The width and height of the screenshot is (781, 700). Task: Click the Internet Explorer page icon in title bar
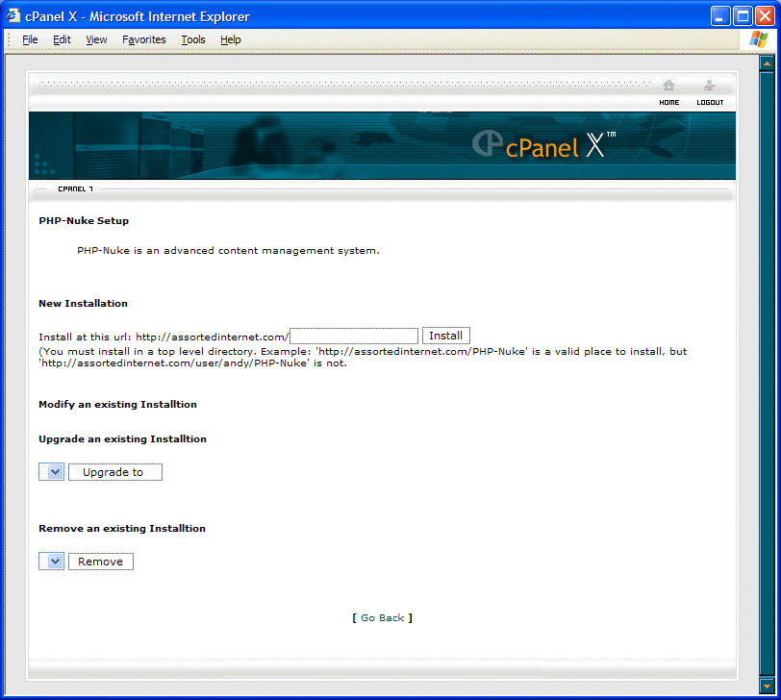click(13, 16)
